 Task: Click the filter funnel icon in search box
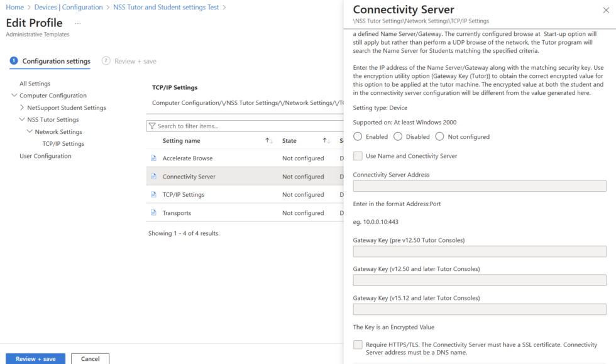tap(152, 126)
